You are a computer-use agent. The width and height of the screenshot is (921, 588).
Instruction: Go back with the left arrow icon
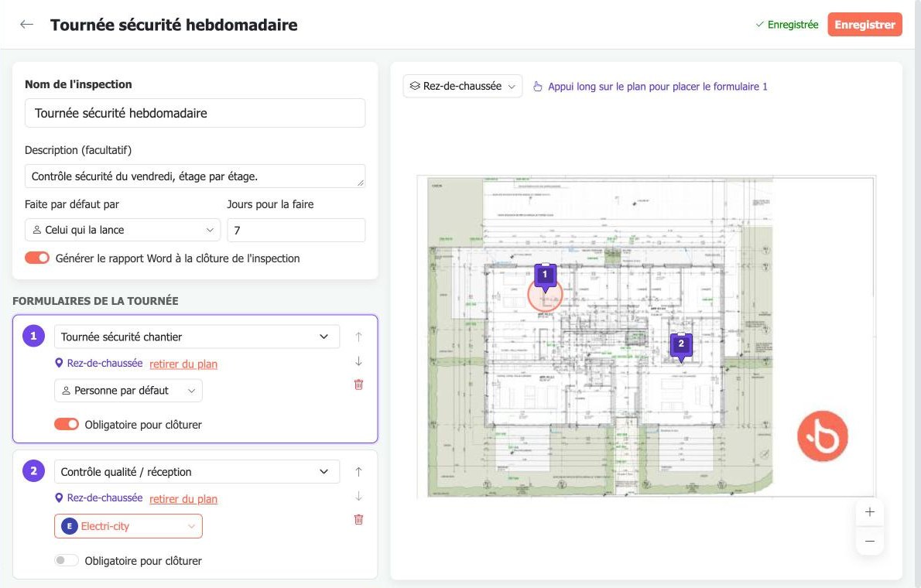(x=26, y=24)
